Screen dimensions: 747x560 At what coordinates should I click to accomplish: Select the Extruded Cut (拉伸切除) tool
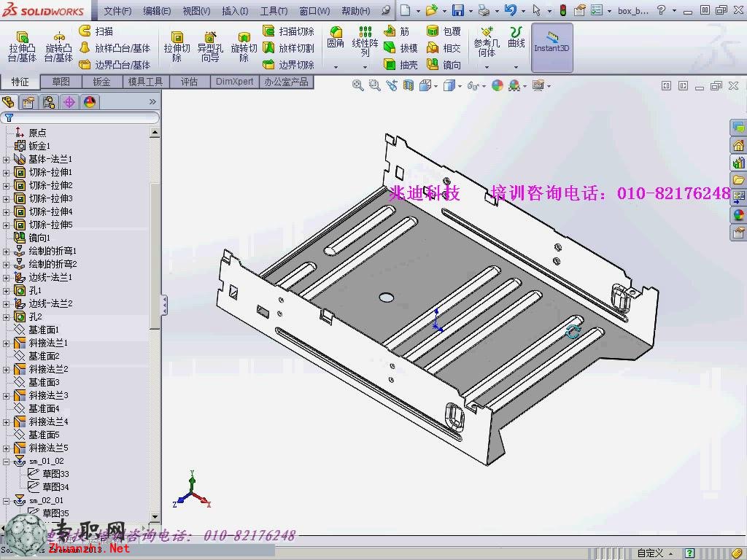pyautogui.click(x=177, y=47)
